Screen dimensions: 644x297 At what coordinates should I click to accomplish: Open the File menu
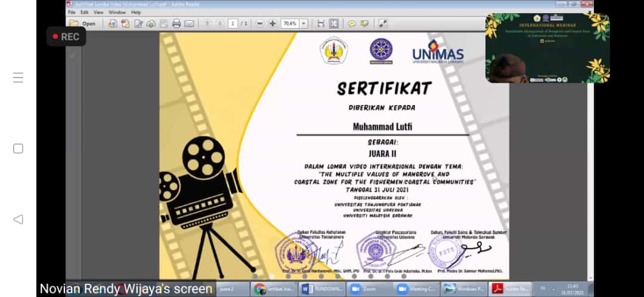[72, 12]
